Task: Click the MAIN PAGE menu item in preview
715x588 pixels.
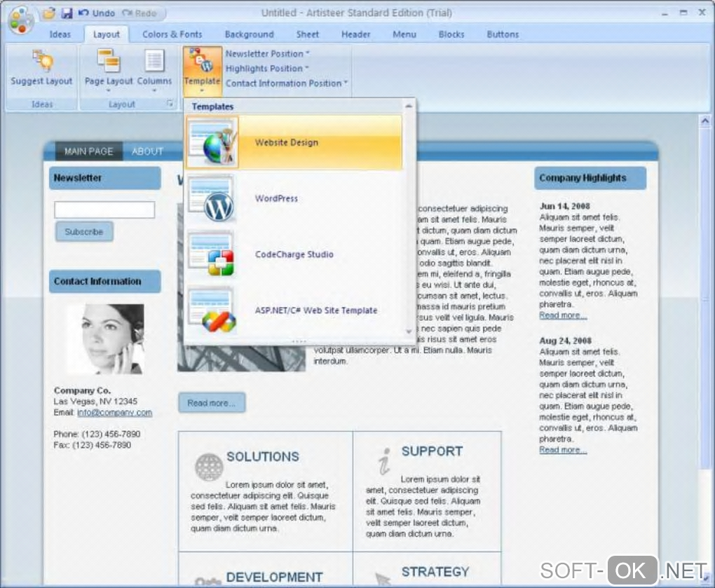Action: [x=88, y=151]
